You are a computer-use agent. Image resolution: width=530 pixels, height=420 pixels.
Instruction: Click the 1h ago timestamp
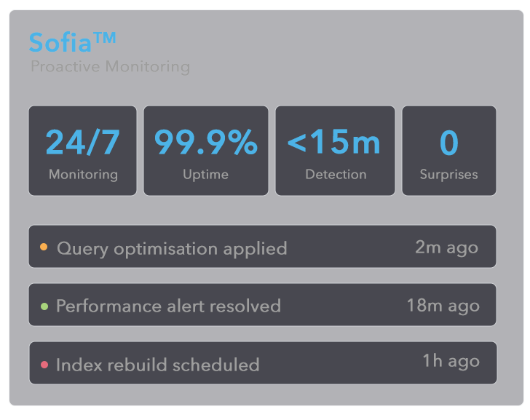point(451,362)
